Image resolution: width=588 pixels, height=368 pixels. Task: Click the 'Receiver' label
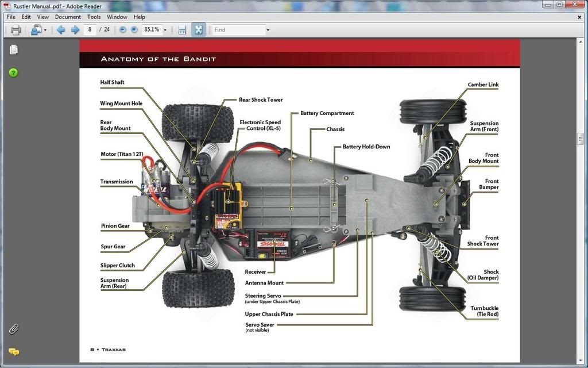(256, 272)
